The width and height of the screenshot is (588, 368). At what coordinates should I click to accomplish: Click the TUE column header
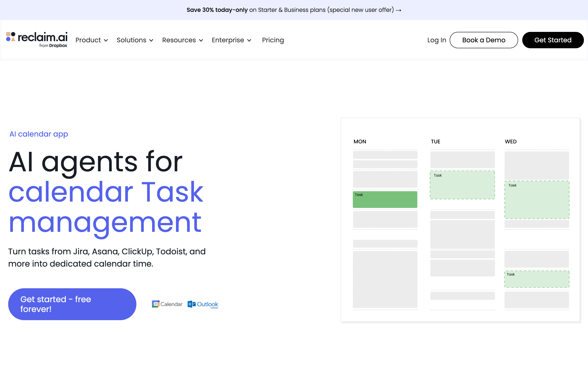[435, 141]
